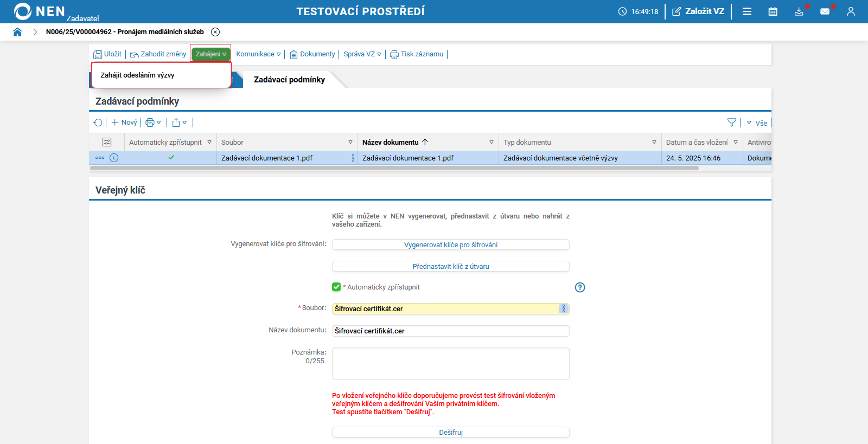Select Zadávací dokumentace včetně výzvy cell
The image size is (868, 444).
580,158
